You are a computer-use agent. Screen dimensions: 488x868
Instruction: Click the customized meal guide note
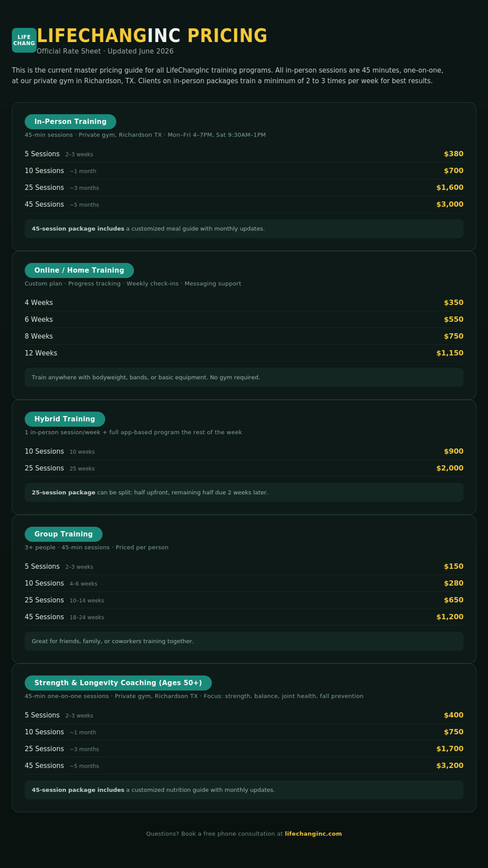pyautogui.click(x=244, y=229)
